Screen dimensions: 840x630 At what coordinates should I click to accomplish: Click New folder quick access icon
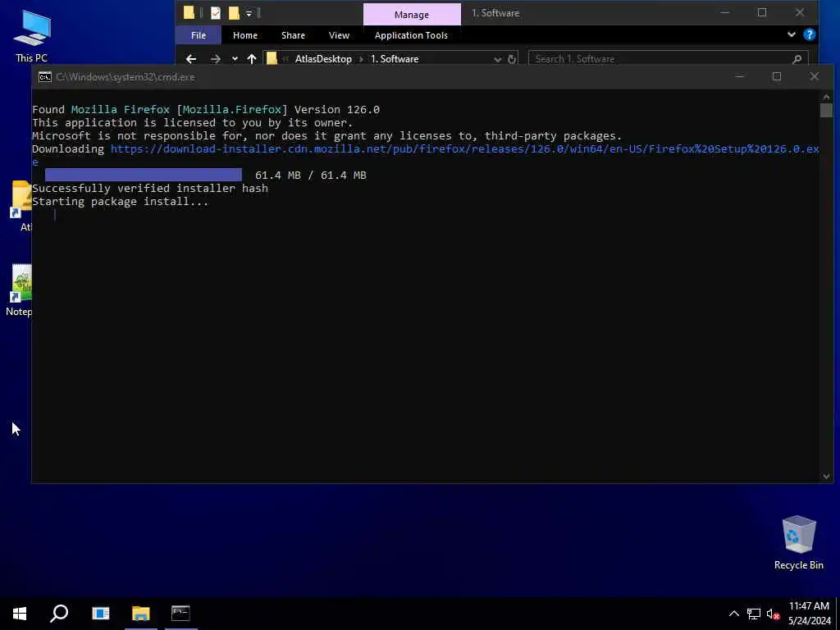tap(234, 13)
